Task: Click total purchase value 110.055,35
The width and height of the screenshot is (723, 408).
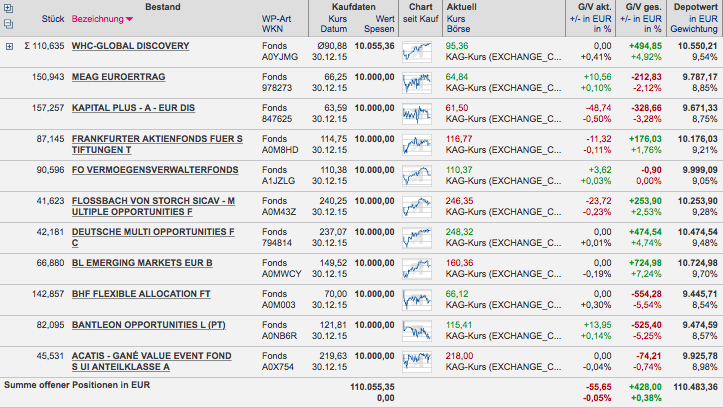Action: [372, 387]
